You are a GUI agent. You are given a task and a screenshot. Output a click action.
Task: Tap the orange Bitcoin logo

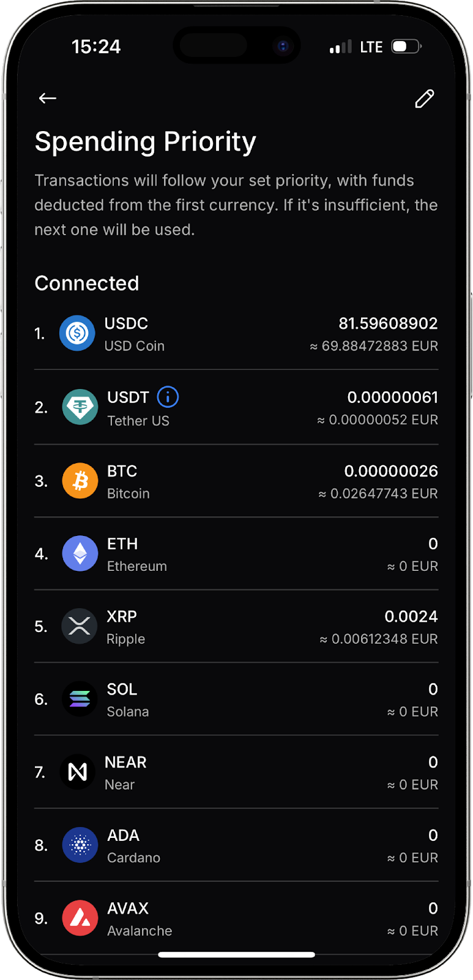tap(80, 481)
